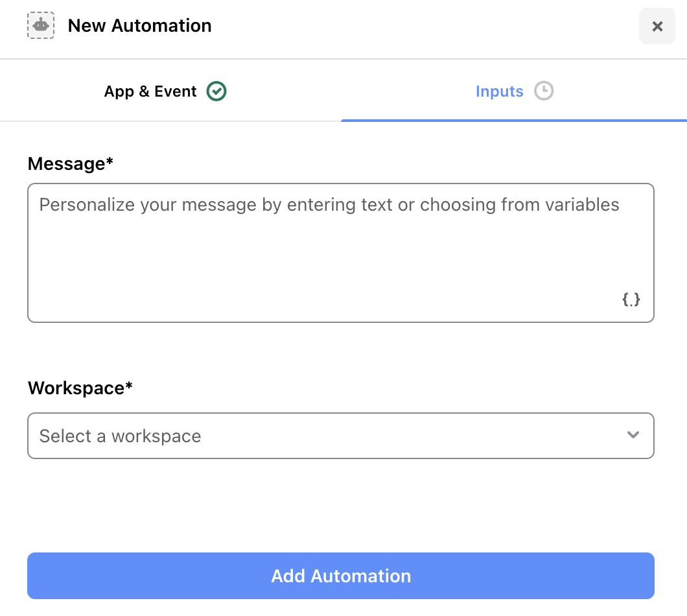Click the Add Automation button
Viewport: 687px width, 616px height.
coord(341,576)
